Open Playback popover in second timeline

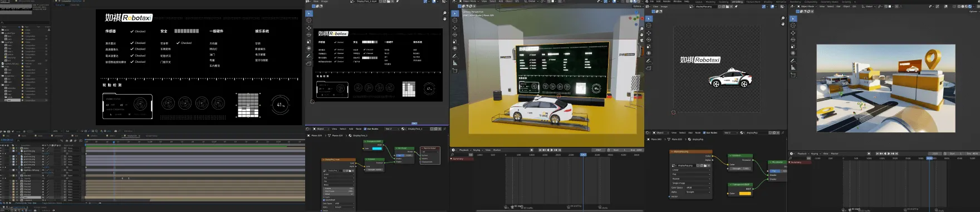(802, 154)
